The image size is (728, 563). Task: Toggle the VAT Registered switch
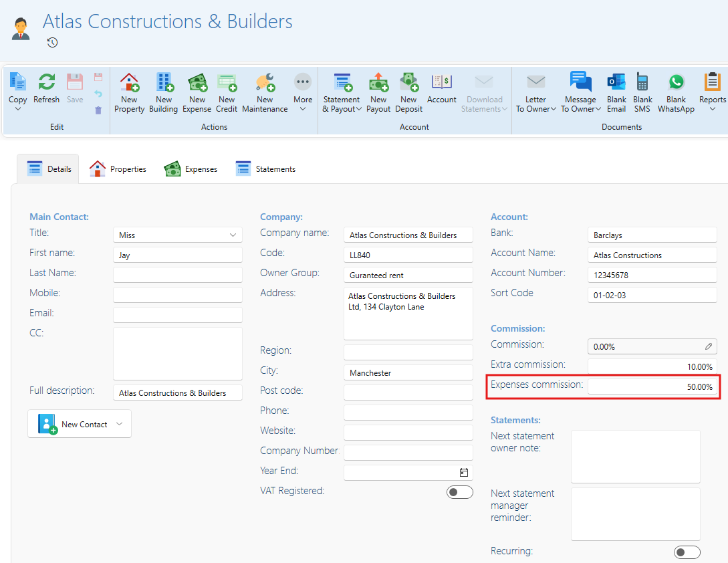click(460, 492)
